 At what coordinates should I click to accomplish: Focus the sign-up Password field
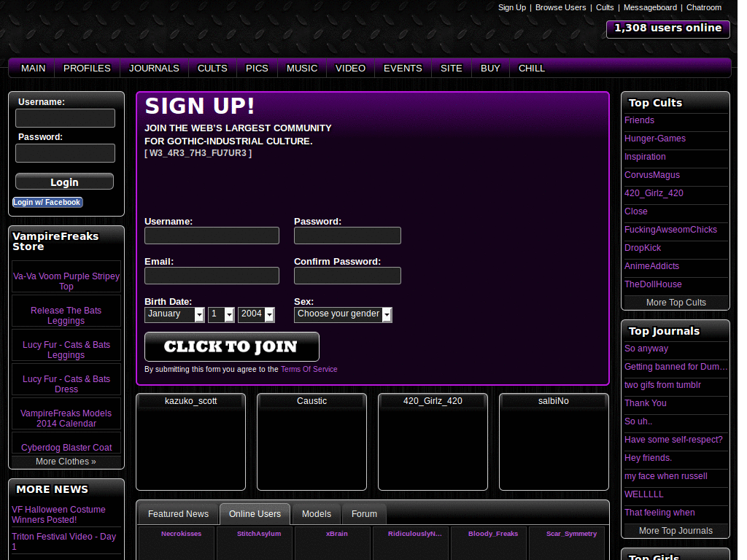click(347, 236)
